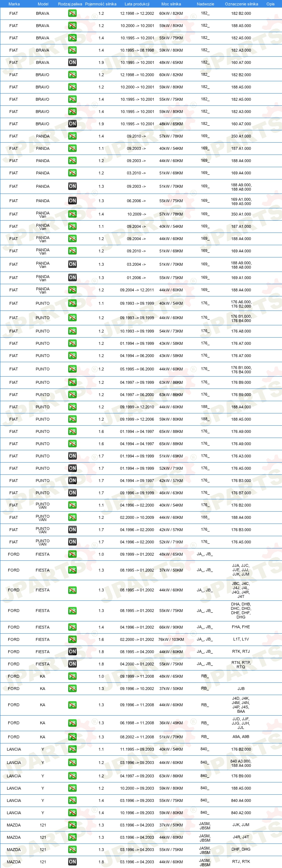
Task: Click the ON icon in the FIESTA 1.8 44kW / 60KM row
Action: click(72, 652)
